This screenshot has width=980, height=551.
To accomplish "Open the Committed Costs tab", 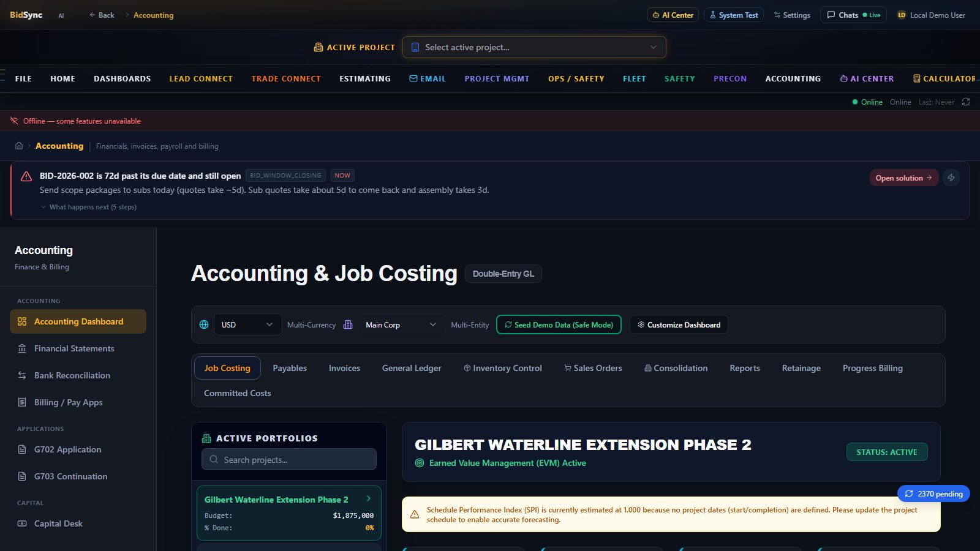I will pyautogui.click(x=238, y=393).
